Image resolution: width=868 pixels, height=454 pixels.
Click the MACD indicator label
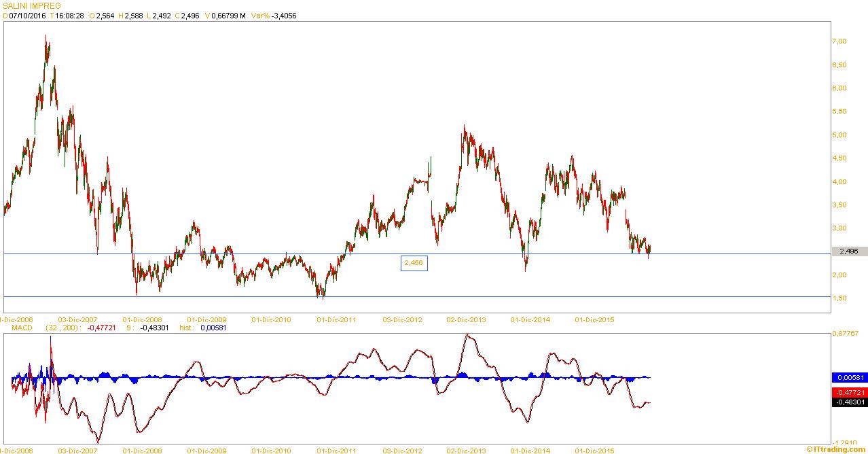pyautogui.click(x=22, y=328)
